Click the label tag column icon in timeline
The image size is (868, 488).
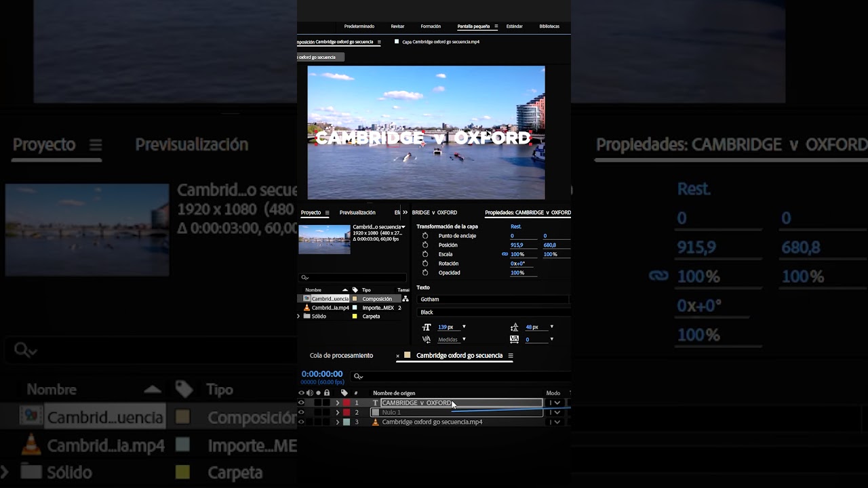pyautogui.click(x=344, y=393)
